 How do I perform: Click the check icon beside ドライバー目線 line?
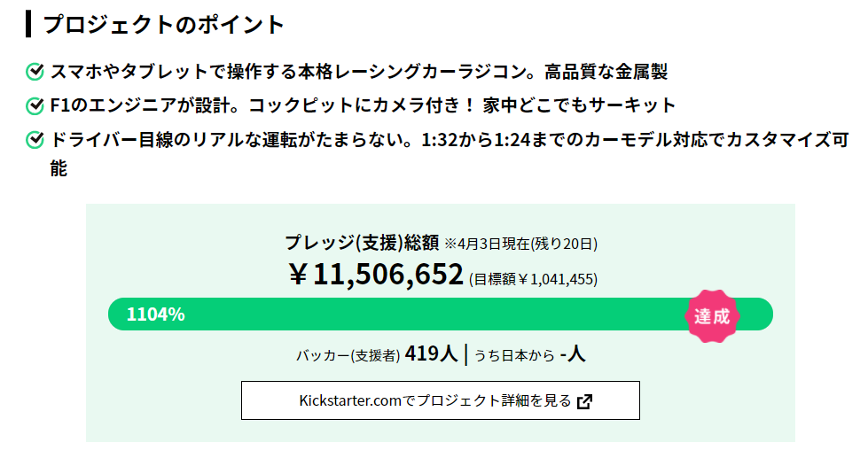[35, 140]
